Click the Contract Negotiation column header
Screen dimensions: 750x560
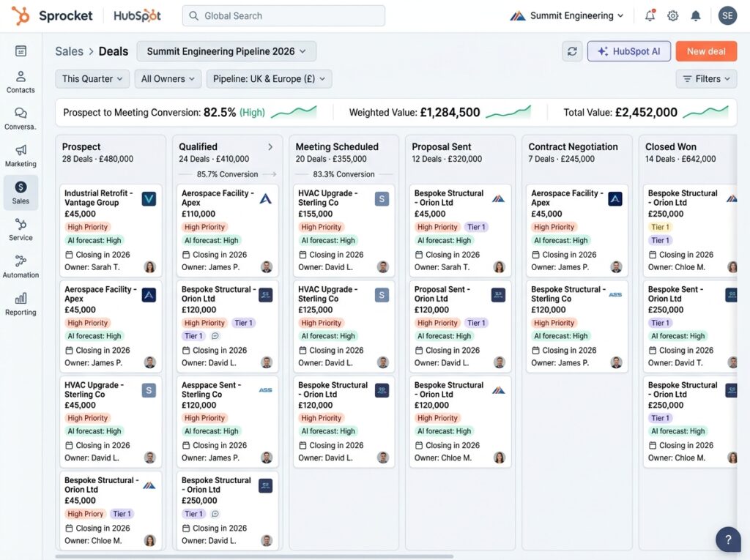[573, 147]
